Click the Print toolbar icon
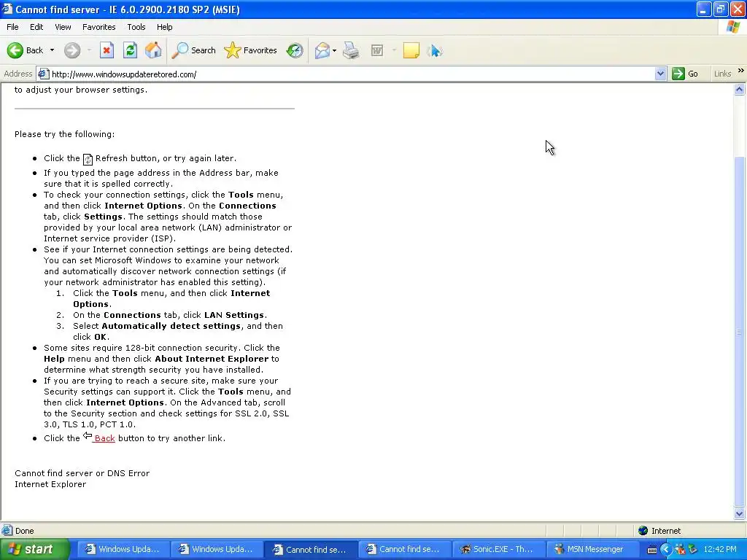 pyautogui.click(x=351, y=50)
